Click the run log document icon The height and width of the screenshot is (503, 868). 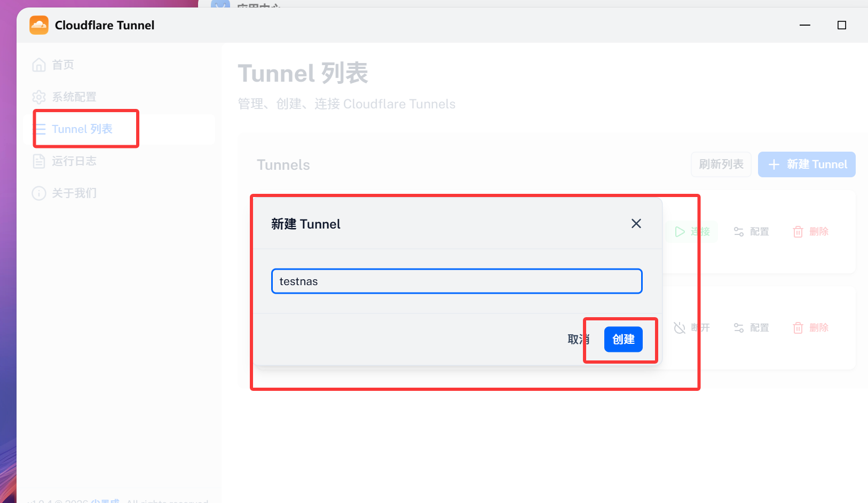[x=39, y=161]
